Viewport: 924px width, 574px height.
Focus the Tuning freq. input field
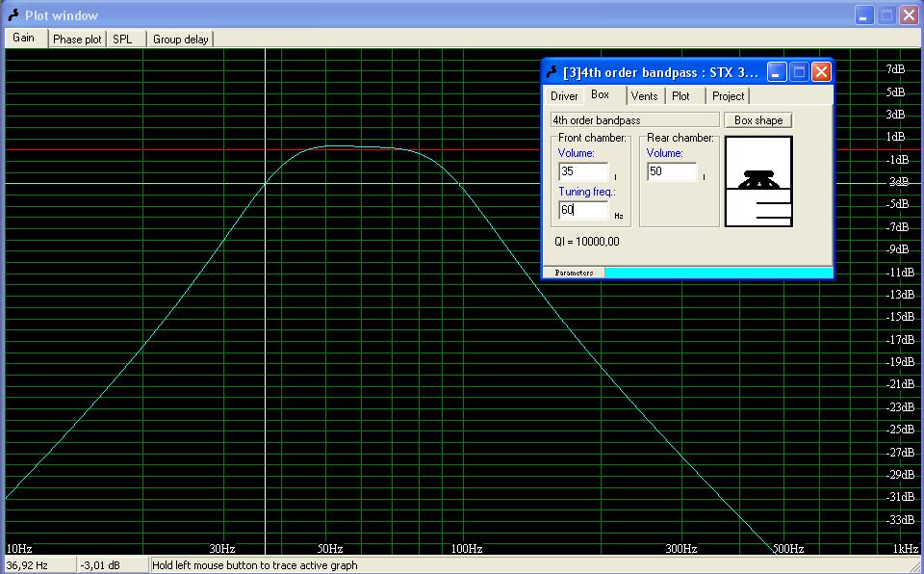coord(583,210)
